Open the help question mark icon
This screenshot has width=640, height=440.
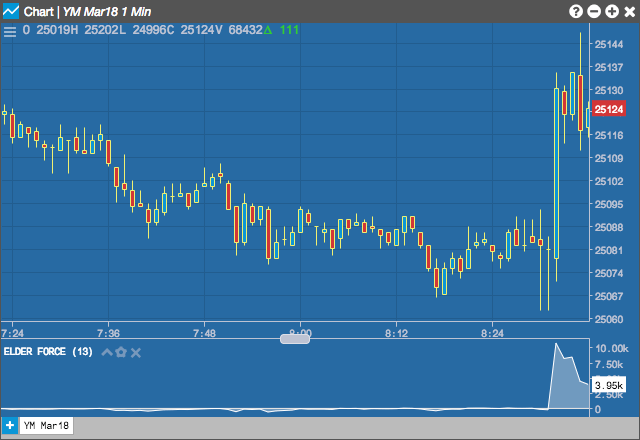(x=576, y=11)
